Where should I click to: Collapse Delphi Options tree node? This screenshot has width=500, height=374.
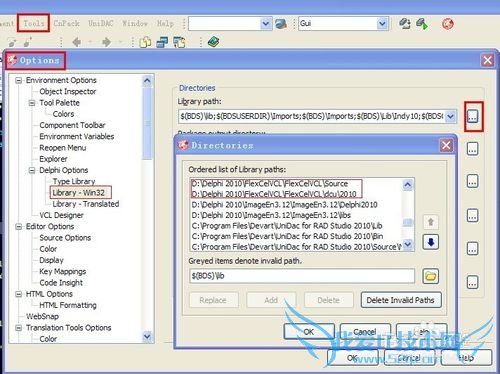(x=32, y=170)
